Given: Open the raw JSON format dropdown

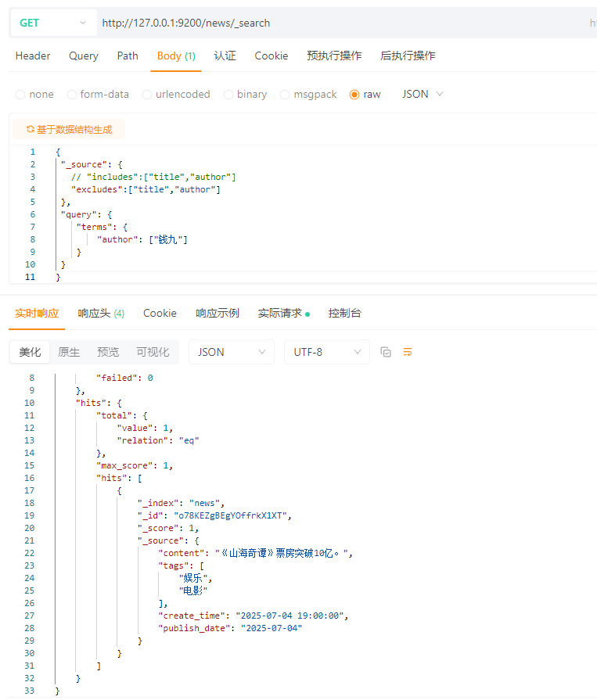Looking at the screenshot, I should (422, 94).
